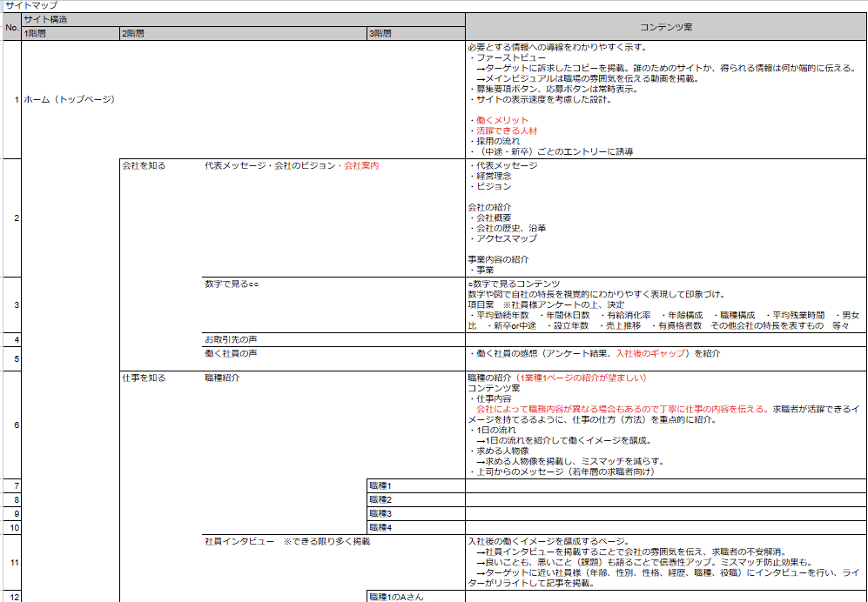
Task: Click the content cell starting 職種の紹介
Action: [x=667, y=425]
